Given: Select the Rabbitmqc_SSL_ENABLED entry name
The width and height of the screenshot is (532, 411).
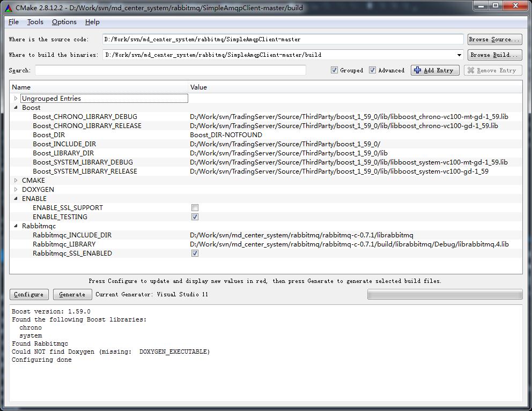Looking at the screenshot, I should 72,253.
